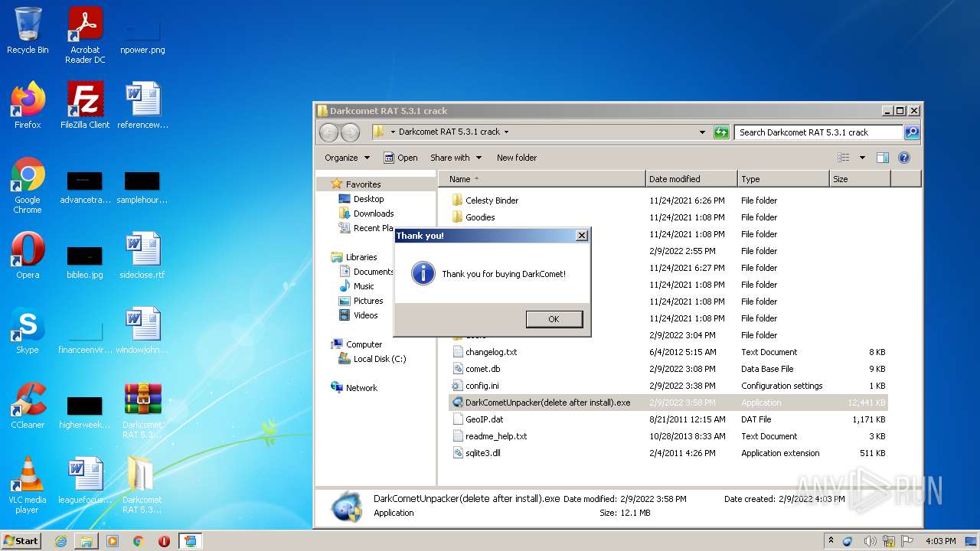Open the Windows Start menu
Screen dimensions: 980x551
click(x=21, y=541)
